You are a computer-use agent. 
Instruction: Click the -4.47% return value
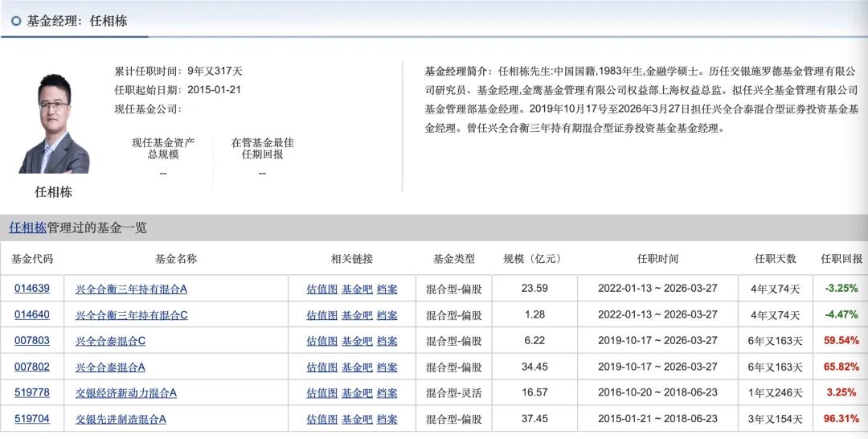point(841,314)
